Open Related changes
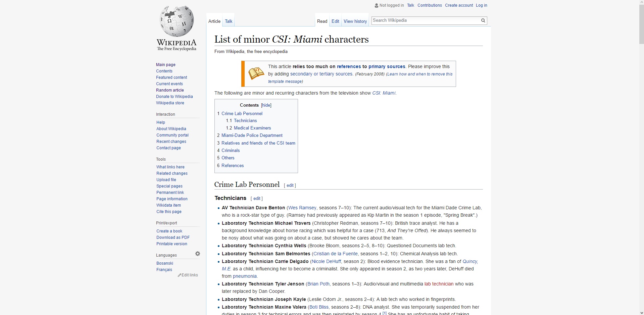 tap(172, 173)
